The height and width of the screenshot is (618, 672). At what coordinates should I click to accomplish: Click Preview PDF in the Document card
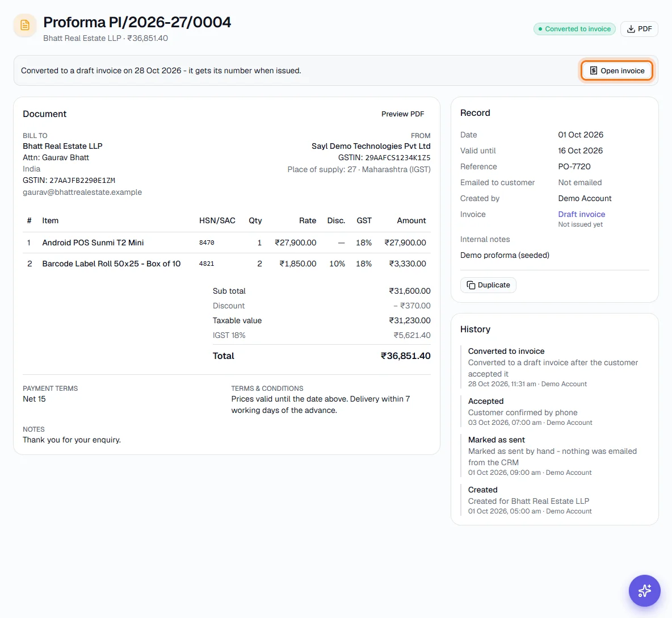tap(402, 114)
